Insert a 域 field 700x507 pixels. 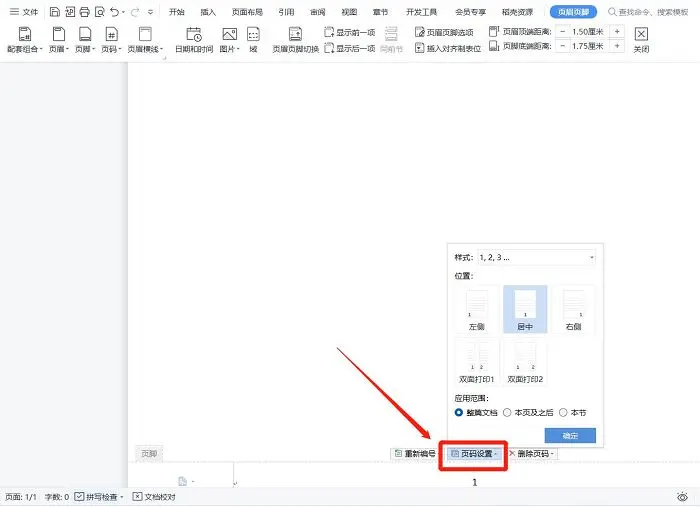tap(253, 40)
